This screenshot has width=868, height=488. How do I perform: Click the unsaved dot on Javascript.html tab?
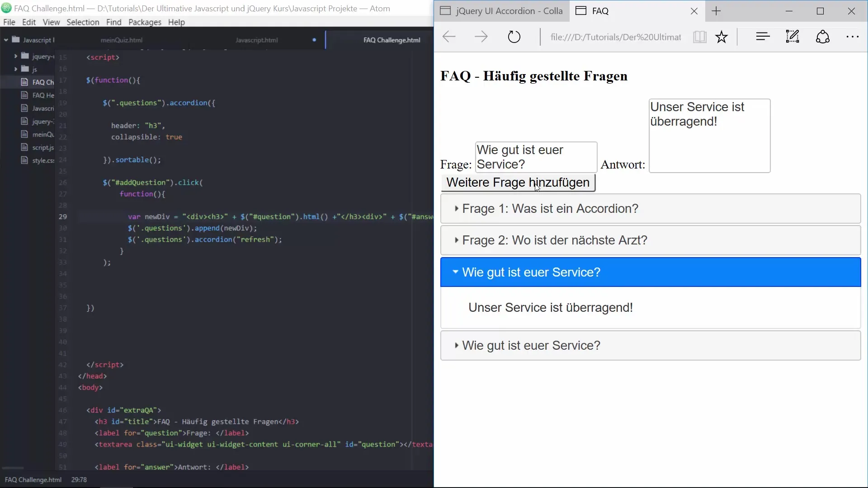click(x=314, y=40)
